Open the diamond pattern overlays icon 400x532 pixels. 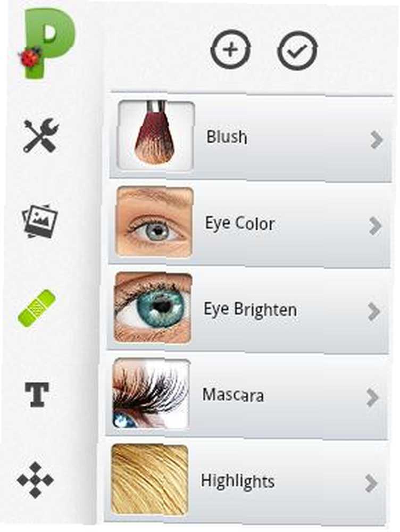click(x=35, y=480)
